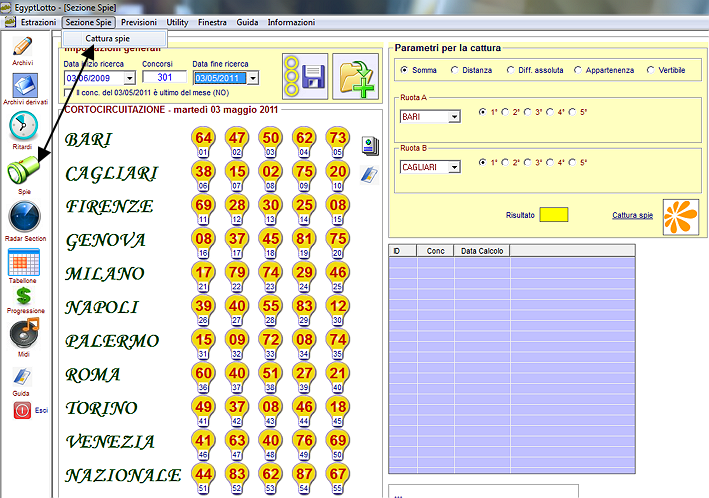The width and height of the screenshot is (709, 498).
Task: Click Nazionale bulb number 87
Action: tap(304, 478)
